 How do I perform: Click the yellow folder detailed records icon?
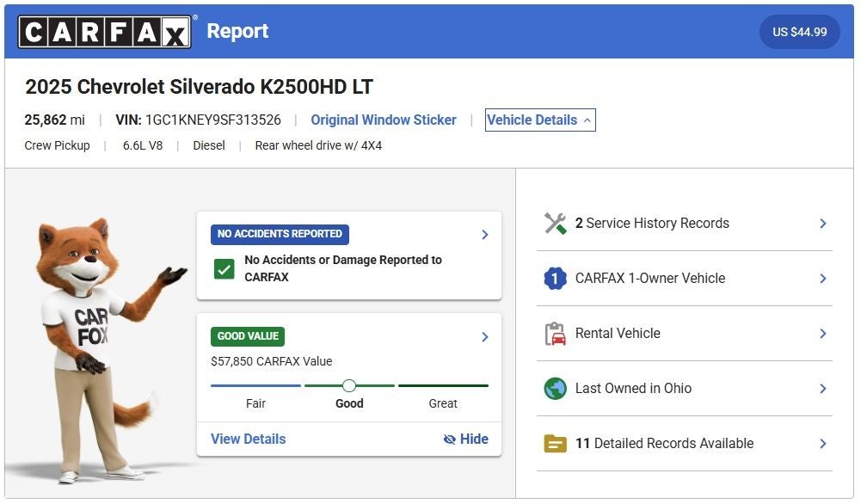(x=555, y=443)
